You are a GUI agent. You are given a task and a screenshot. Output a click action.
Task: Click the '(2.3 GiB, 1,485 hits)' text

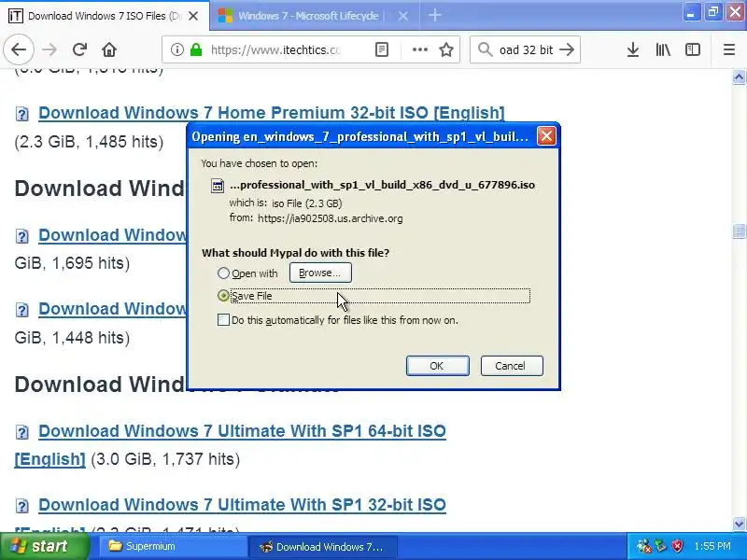[x=89, y=142]
